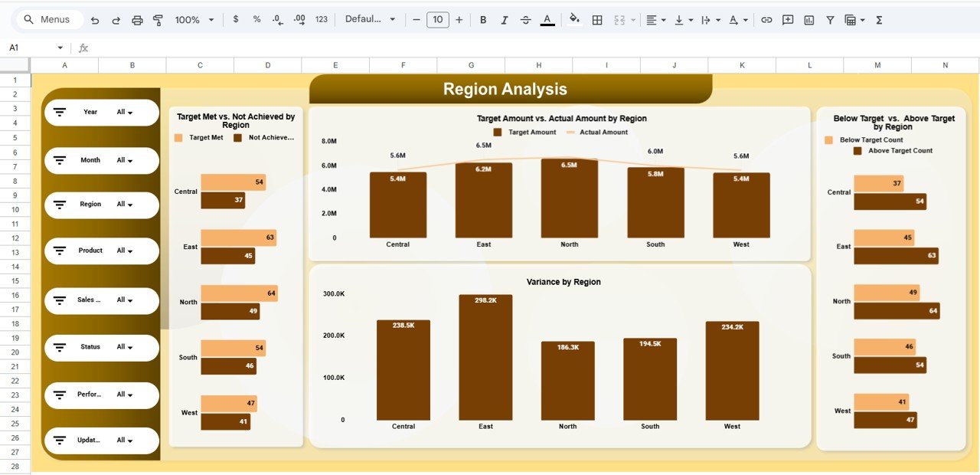Apply percent format
This screenshot has width=980, height=475.
coord(256,19)
